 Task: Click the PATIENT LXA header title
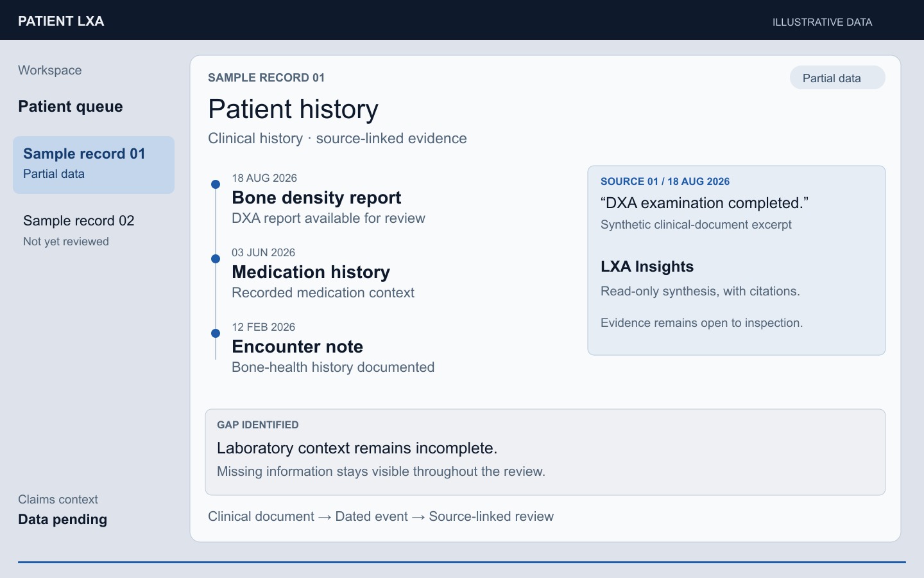61,21
